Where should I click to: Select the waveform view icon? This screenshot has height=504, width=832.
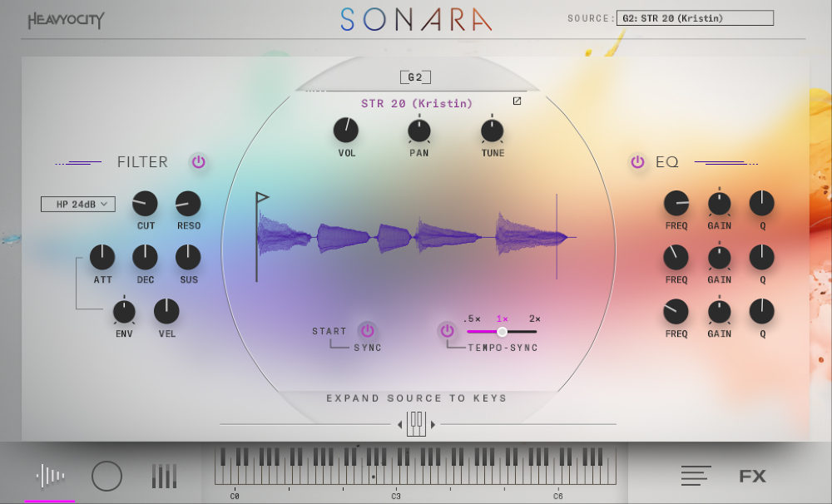[x=48, y=475]
